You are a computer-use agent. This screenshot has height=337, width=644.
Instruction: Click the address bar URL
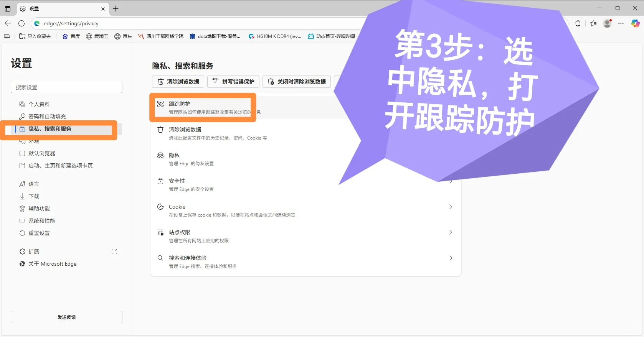pos(71,23)
